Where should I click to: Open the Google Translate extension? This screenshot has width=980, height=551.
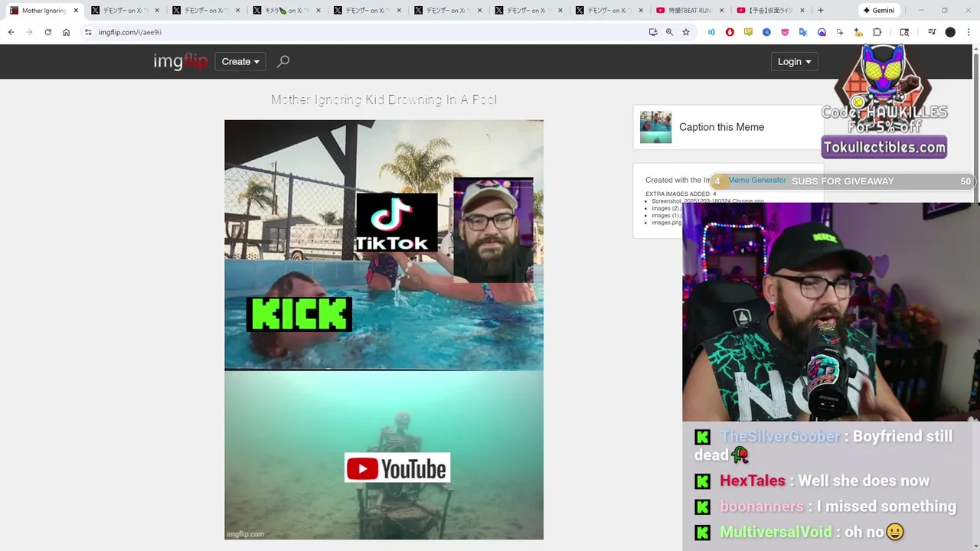(803, 32)
